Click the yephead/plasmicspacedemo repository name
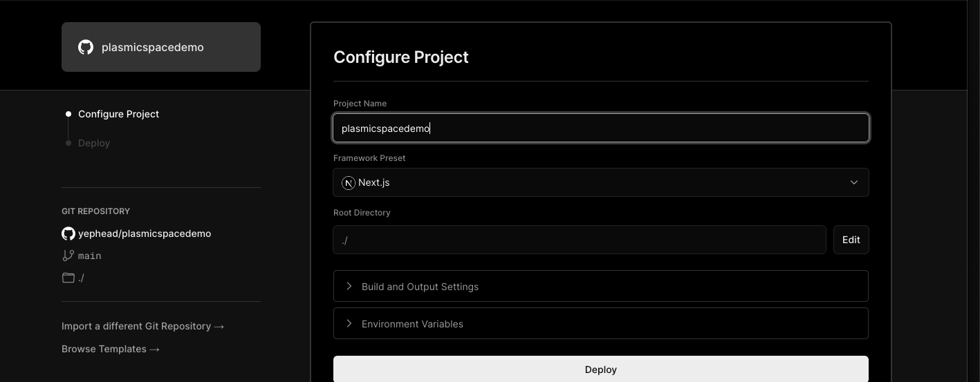This screenshot has width=980, height=382. [145, 233]
